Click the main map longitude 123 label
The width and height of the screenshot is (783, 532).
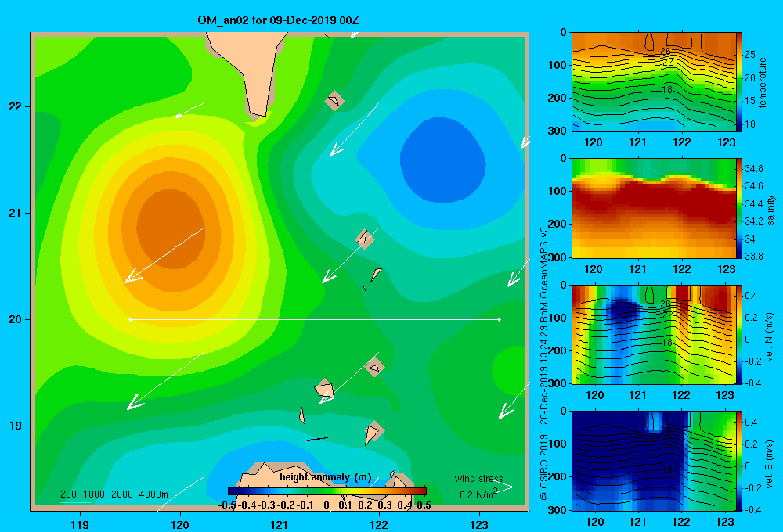tap(479, 524)
